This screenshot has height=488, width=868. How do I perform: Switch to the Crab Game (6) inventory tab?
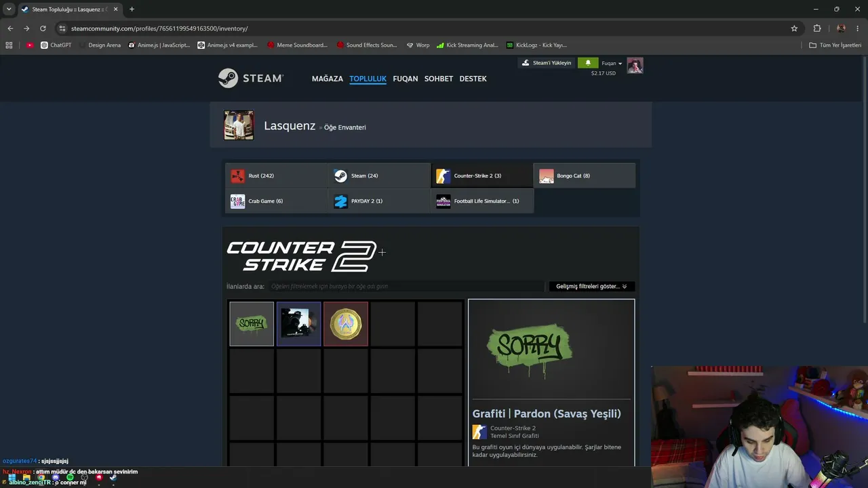[277, 201]
